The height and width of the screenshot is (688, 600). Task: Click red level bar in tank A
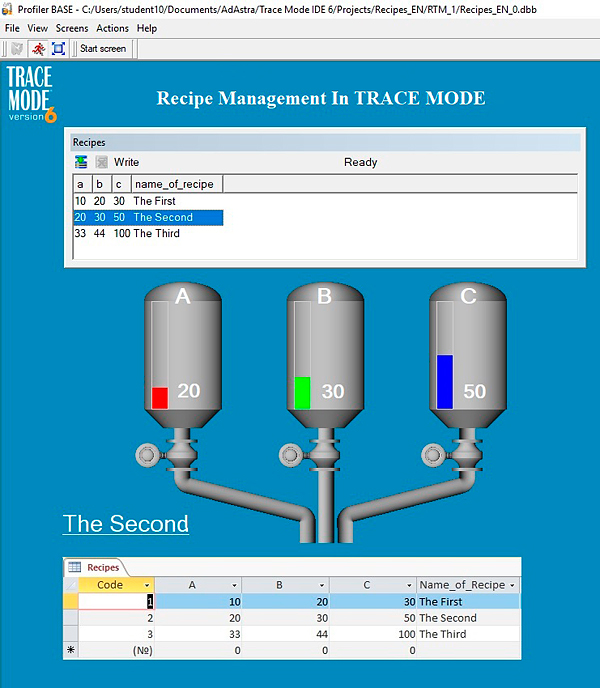(x=160, y=398)
